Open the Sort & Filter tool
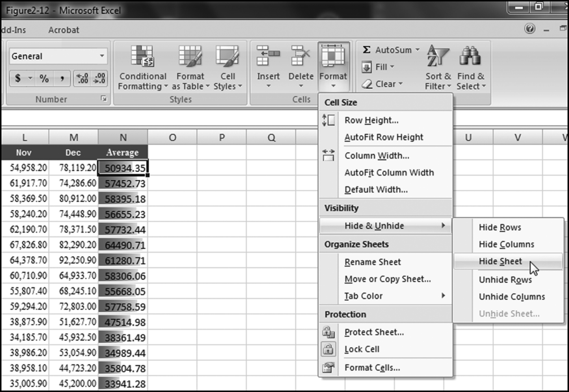The image size is (569, 392). click(438, 67)
